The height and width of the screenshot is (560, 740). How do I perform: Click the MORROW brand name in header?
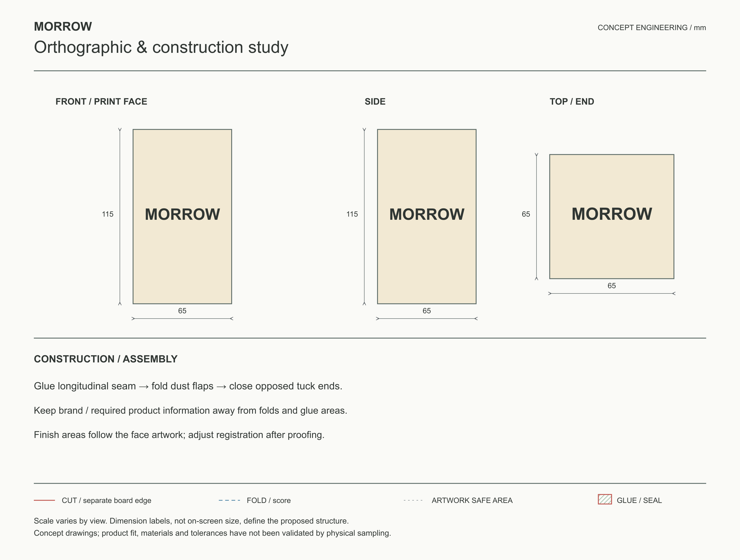(x=63, y=27)
